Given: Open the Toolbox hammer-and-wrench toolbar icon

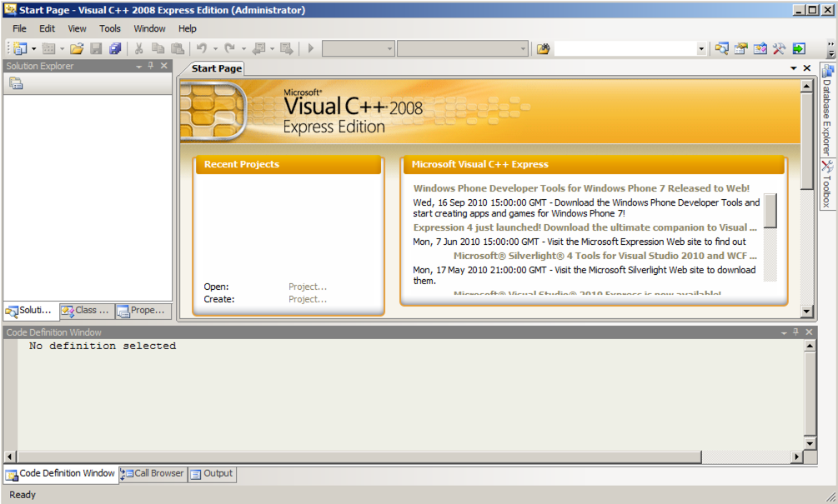Looking at the screenshot, I should [x=779, y=48].
